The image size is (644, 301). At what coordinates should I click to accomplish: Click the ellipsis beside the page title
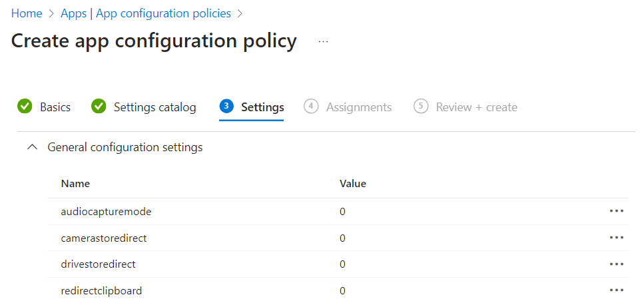(x=324, y=41)
